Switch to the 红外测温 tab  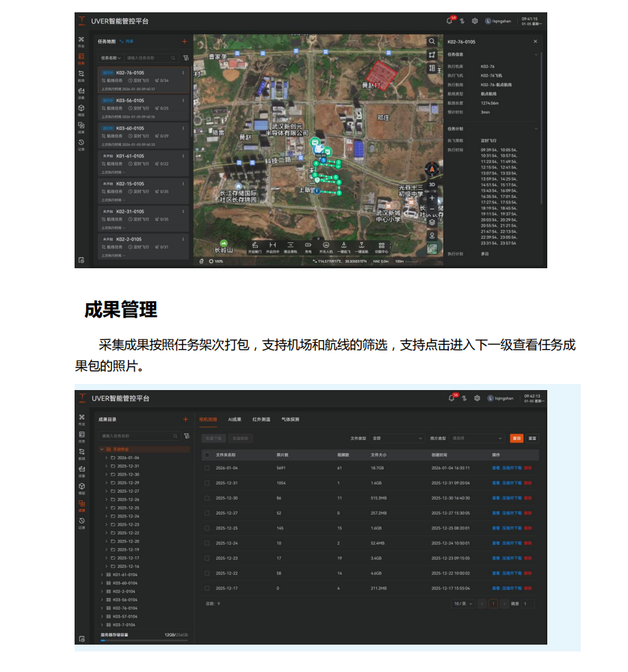point(261,419)
